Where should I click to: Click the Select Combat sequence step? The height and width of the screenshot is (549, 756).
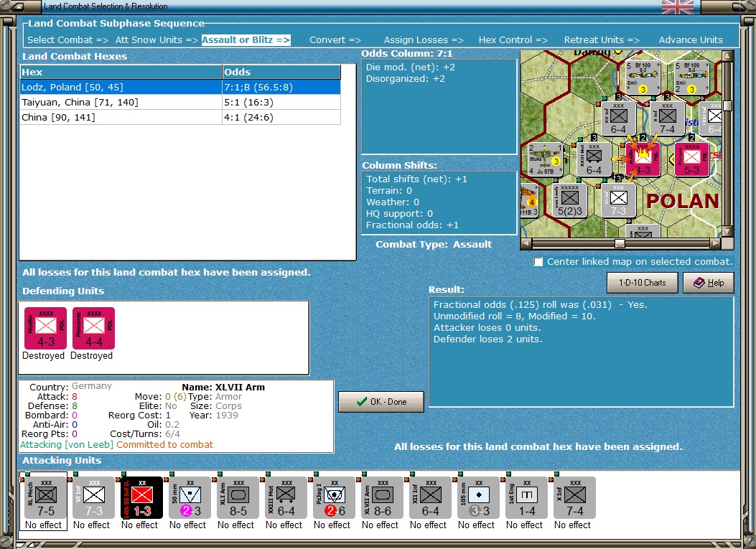67,40
